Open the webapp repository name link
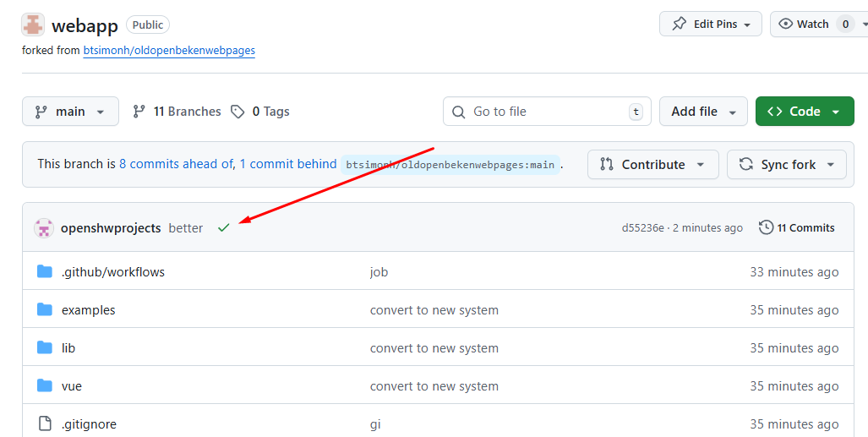 tap(85, 25)
